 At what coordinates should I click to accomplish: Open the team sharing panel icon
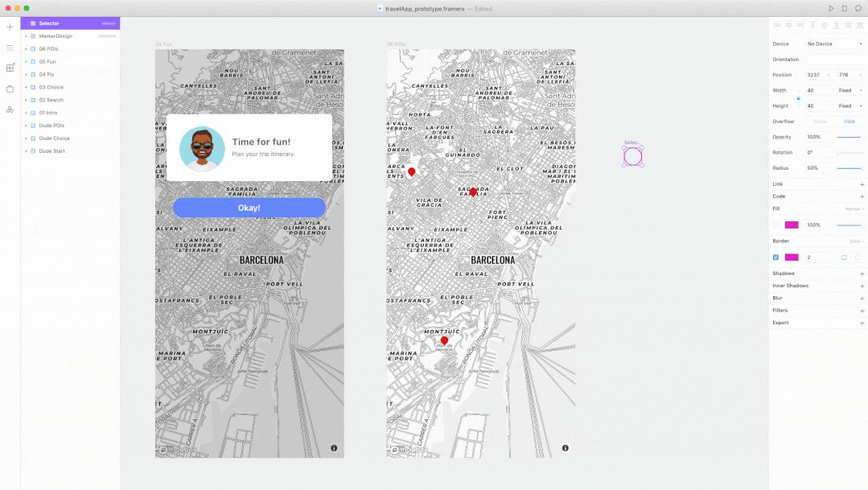tap(9, 109)
